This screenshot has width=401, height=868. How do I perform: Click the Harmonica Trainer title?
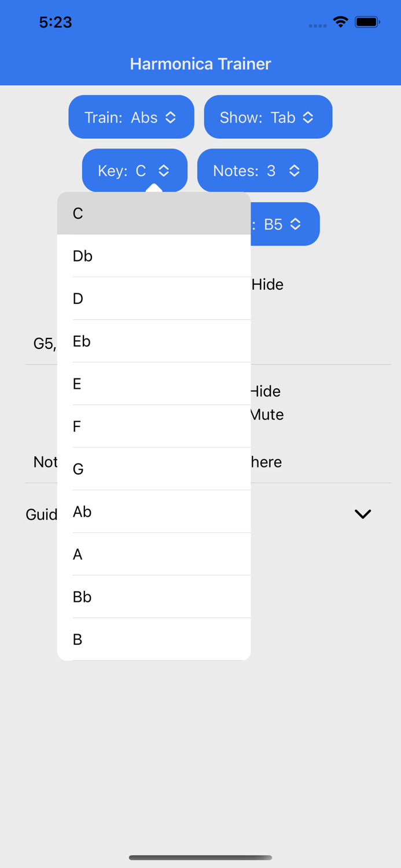tap(200, 64)
